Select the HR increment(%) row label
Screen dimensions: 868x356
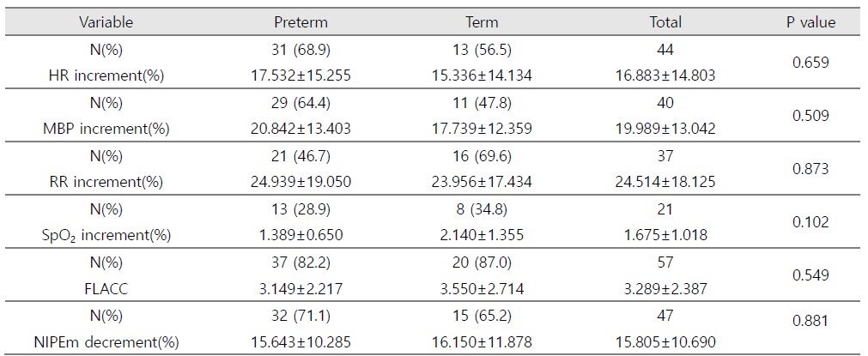pyautogui.click(x=106, y=75)
